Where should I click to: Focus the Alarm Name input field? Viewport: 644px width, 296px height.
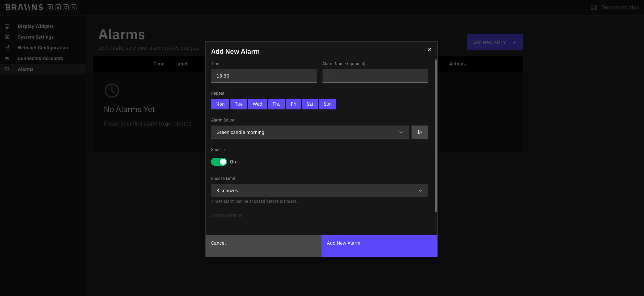click(x=375, y=76)
